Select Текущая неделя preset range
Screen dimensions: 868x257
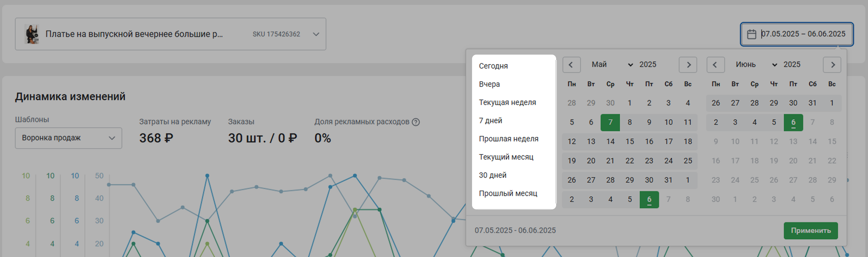pyautogui.click(x=507, y=102)
